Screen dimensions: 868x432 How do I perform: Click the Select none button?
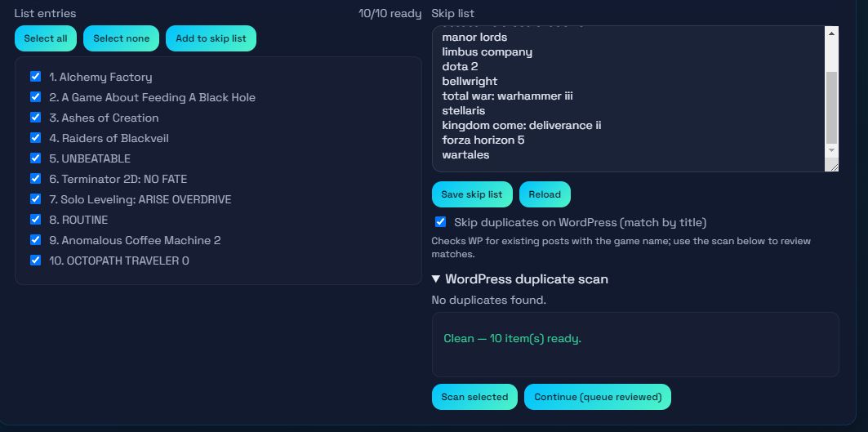pos(121,38)
